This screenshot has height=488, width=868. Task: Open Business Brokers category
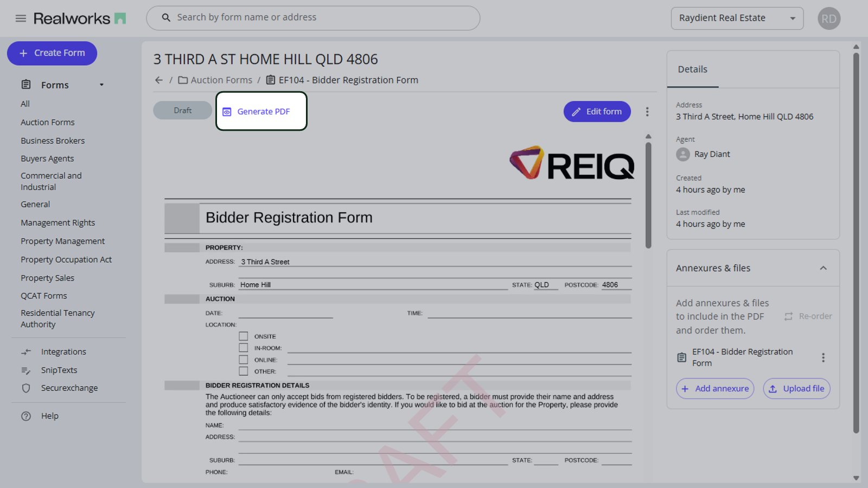pyautogui.click(x=53, y=141)
